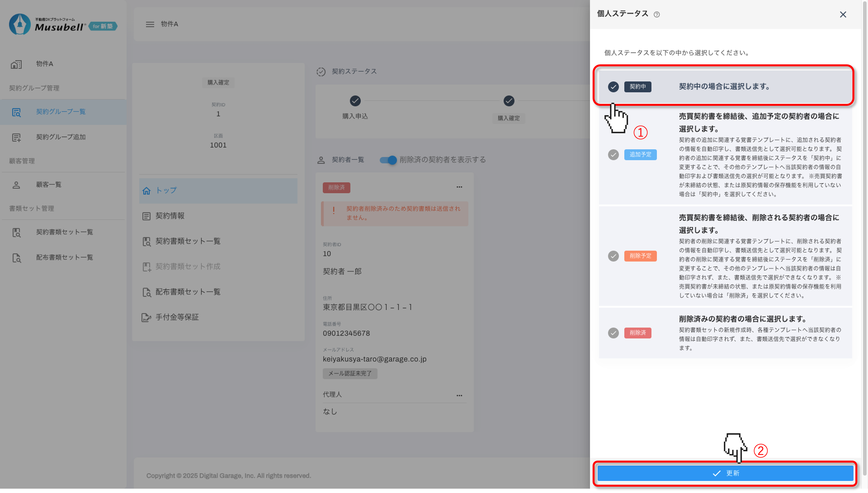Image resolution: width=868 pixels, height=493 pixels.
Task: Click the 物件A building icon in sidebar
Action: pos(16,64)
